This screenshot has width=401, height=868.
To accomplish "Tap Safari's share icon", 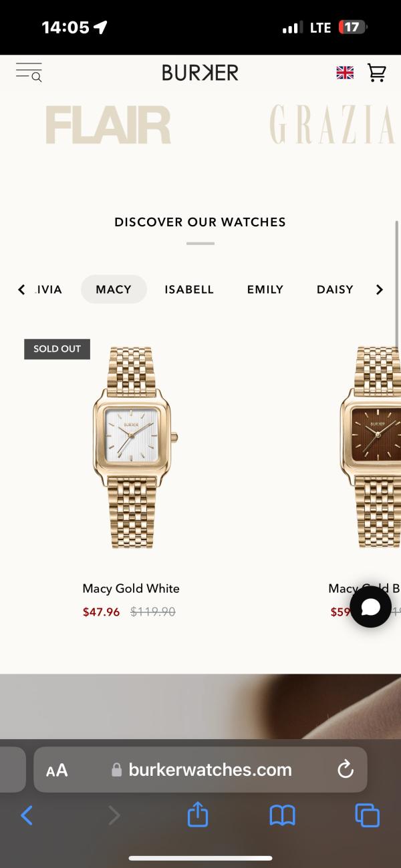I will (x=198, y=815).
